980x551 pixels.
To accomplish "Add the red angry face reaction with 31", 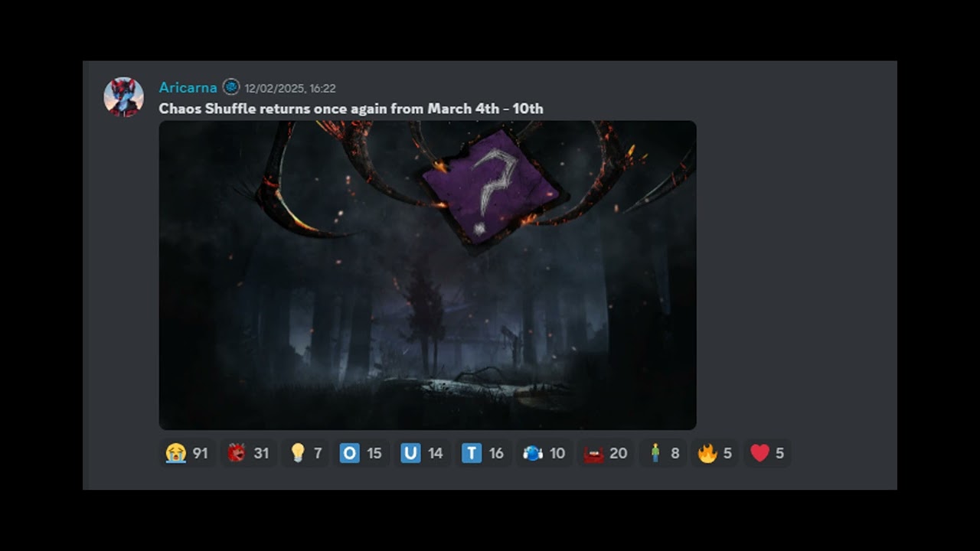I will [248, 453].
